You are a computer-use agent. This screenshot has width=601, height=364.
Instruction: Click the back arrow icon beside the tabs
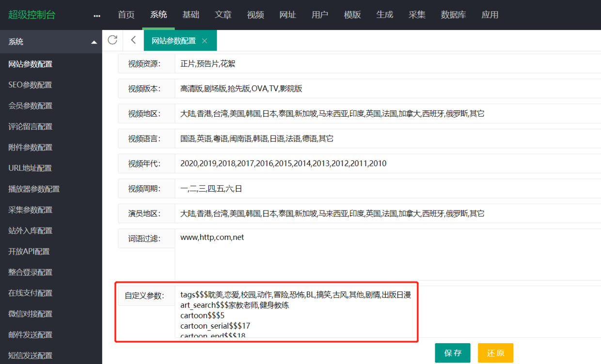point(133,40)
